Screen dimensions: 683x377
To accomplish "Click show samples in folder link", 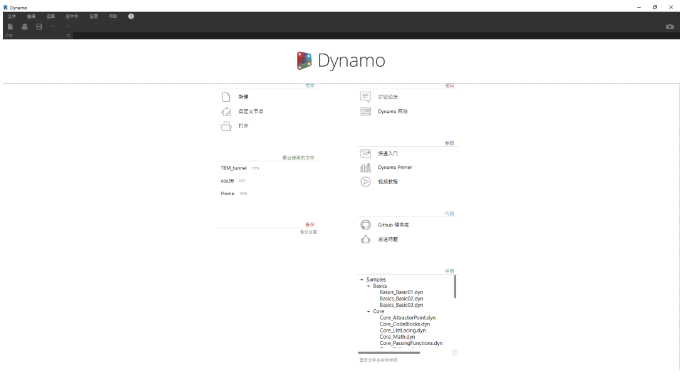I will point(378,360).
